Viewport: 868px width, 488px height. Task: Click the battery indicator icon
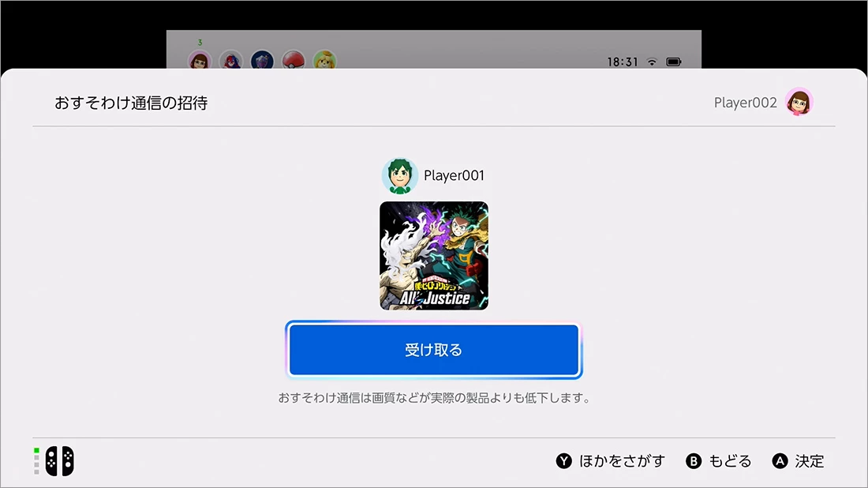[674, 62]
